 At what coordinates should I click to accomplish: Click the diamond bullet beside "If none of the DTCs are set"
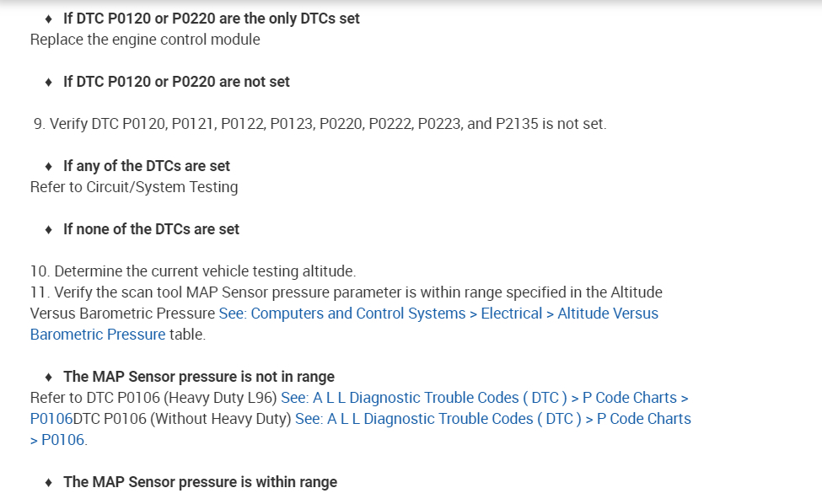pos(49,229)
